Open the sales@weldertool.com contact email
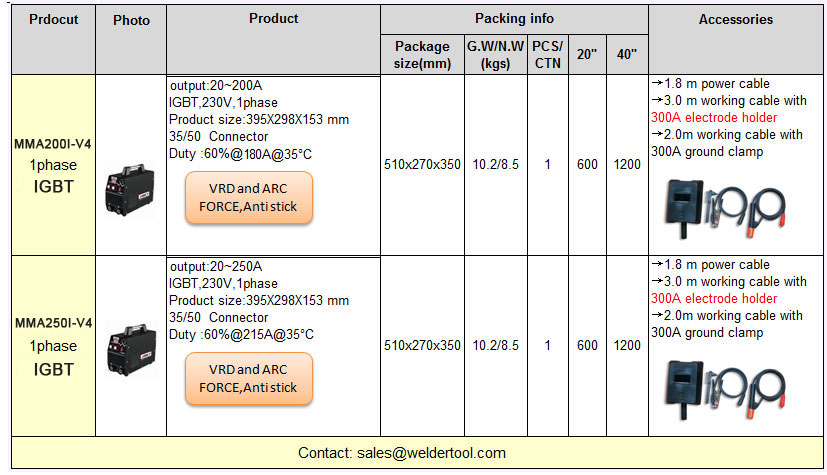This screenshot has height=475, width=827. click(431, 453)
